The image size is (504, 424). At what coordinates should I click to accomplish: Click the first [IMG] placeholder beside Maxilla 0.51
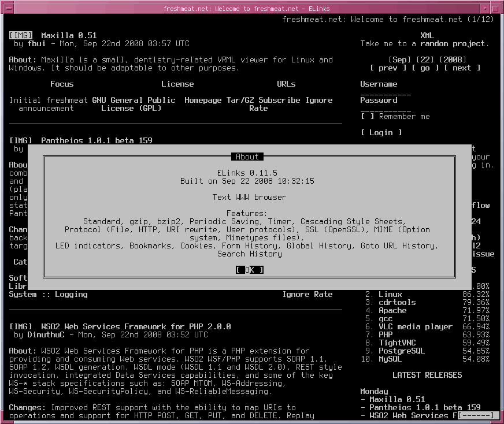click(x=21, y=35)
